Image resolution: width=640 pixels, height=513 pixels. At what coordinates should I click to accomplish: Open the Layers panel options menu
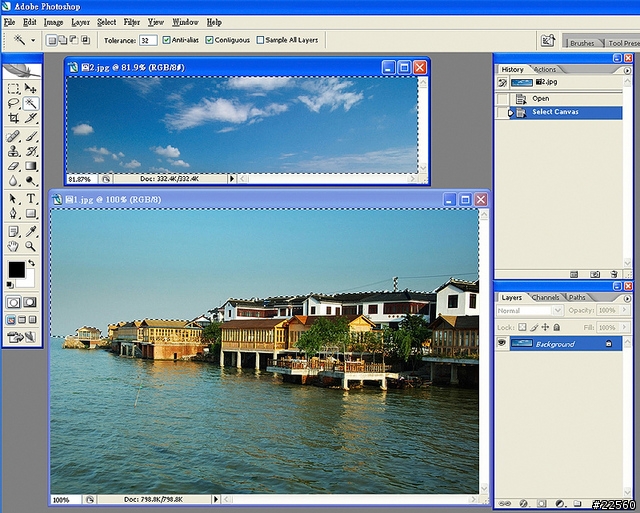pos(627,298)
